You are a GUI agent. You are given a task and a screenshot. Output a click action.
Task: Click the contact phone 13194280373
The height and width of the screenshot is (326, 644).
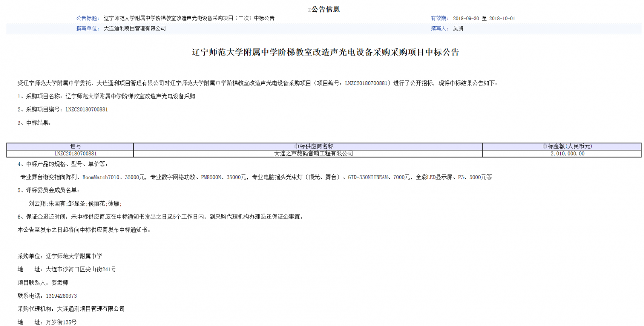[61, 296]
